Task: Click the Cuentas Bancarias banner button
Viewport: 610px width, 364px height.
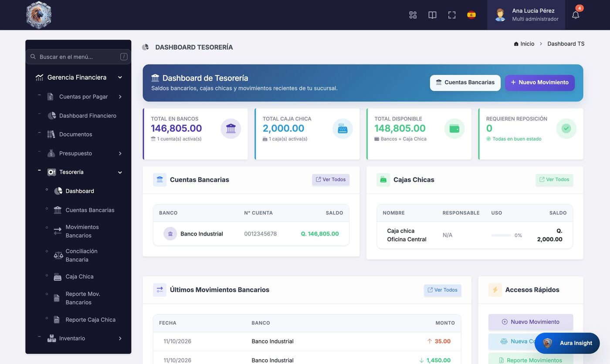Action: [465, 83]
